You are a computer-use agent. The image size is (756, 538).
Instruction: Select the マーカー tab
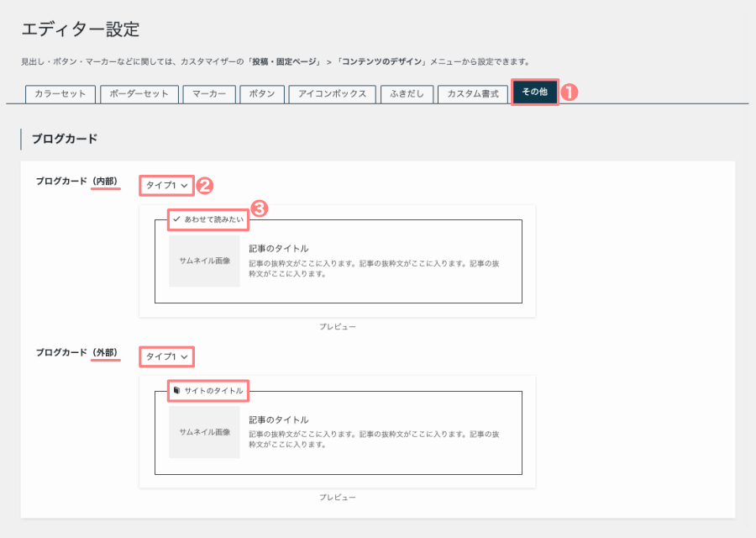[209, 94]
